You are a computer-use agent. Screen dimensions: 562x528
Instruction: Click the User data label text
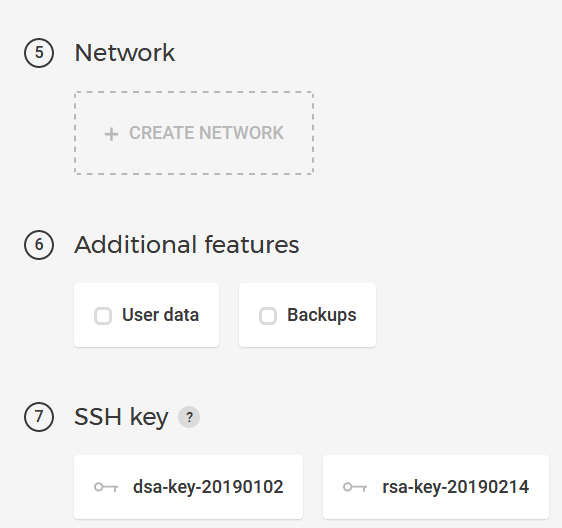click(x=161, y=315)
